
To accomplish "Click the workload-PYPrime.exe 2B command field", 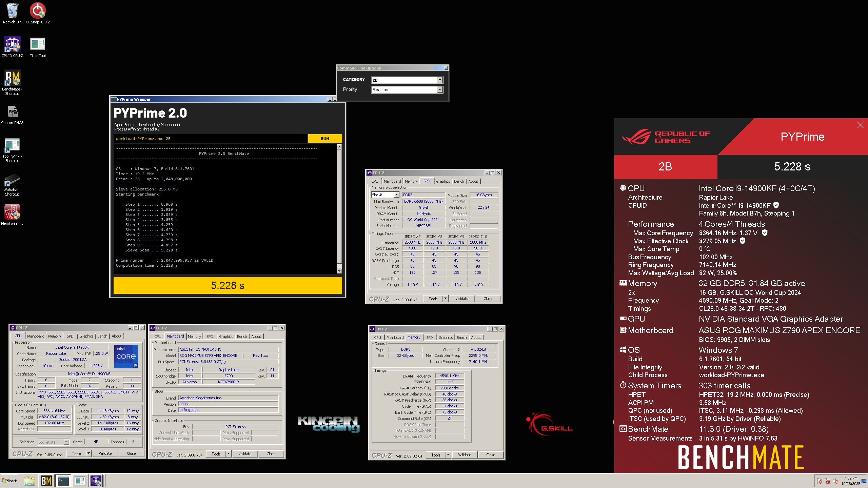I will tap(210, 139).
